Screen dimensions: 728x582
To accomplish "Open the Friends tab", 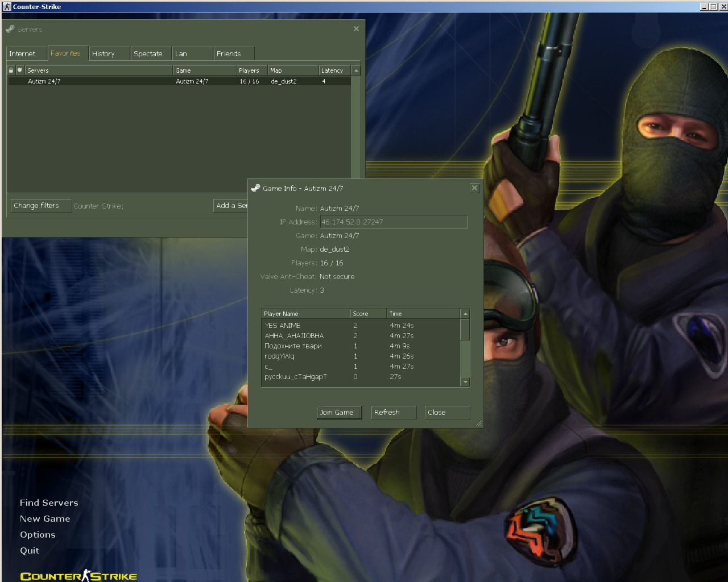I will click(x=234, y=53).
